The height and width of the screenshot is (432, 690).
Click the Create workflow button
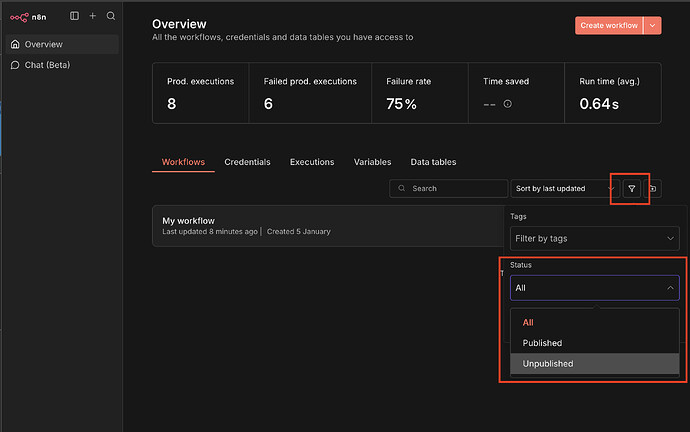pyautogui.click(x=608, y=26)
